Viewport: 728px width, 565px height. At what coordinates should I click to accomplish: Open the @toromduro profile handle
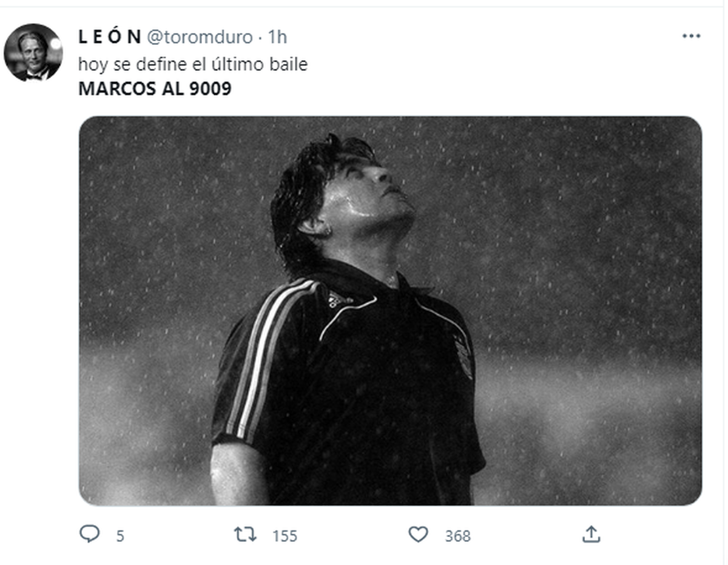click(200, 37)
